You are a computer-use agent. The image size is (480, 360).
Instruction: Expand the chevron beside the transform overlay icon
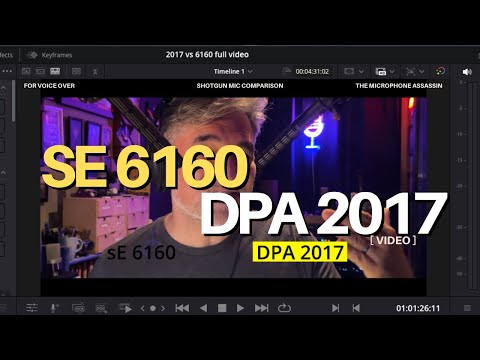[422, 71]
